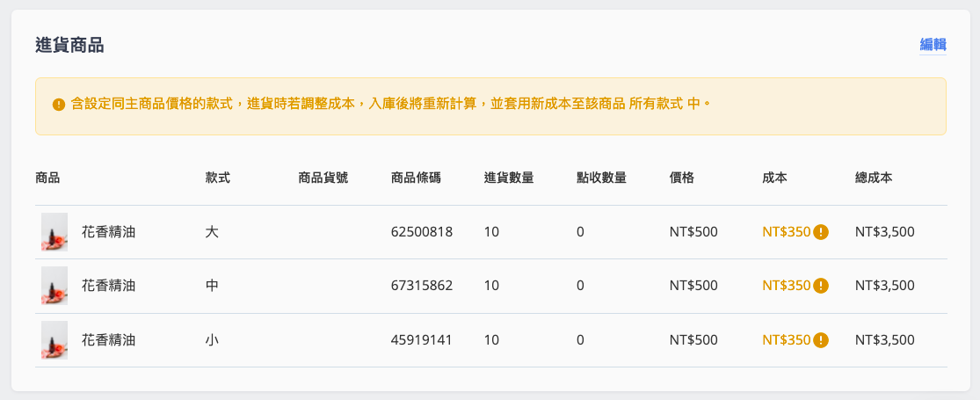Click the warning icon in the yellow notice banner
980x400 pixels.
pos(59,105)
